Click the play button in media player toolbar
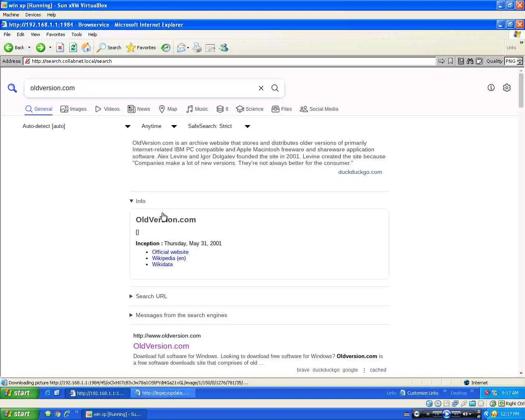This screenshot has height=420, width=525. pos(447,414)
